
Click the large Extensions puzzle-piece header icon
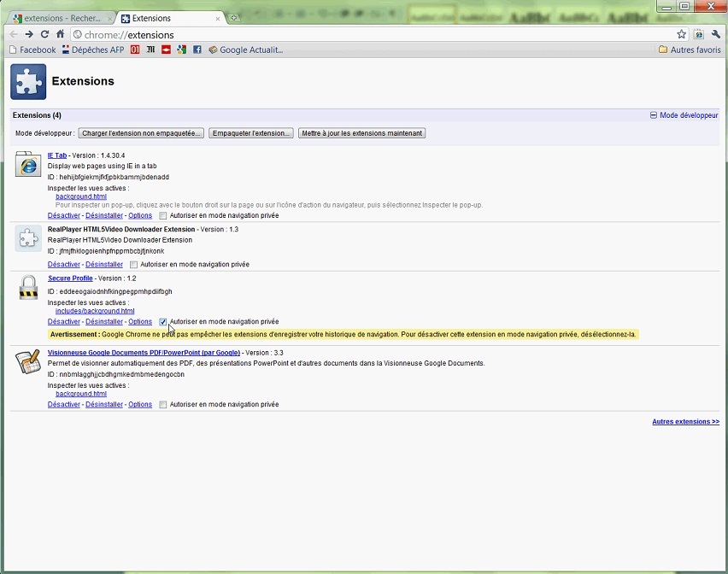click(x=28, y=82)
